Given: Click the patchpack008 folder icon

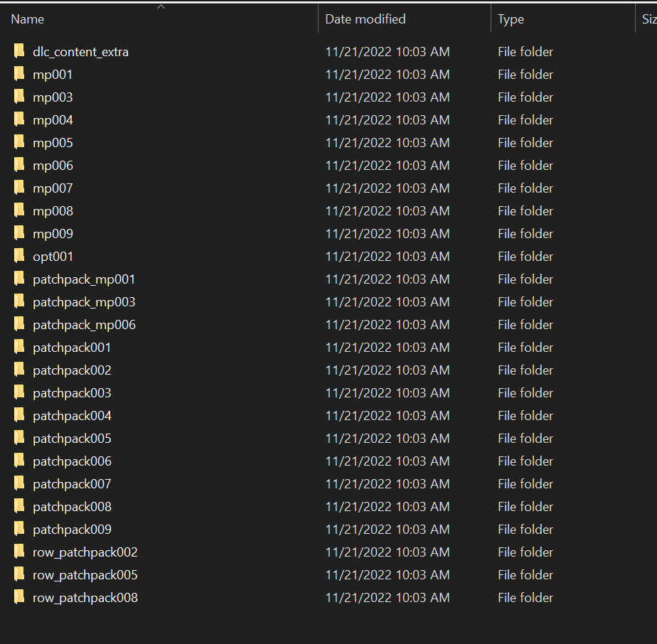Looking at the screenshot, I should (19, 506).
